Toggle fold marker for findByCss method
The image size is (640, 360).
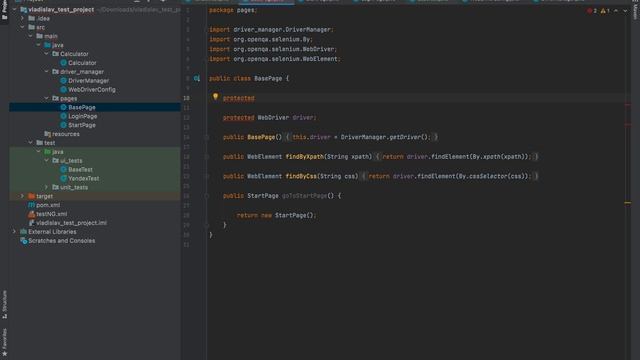coord(207,176)
